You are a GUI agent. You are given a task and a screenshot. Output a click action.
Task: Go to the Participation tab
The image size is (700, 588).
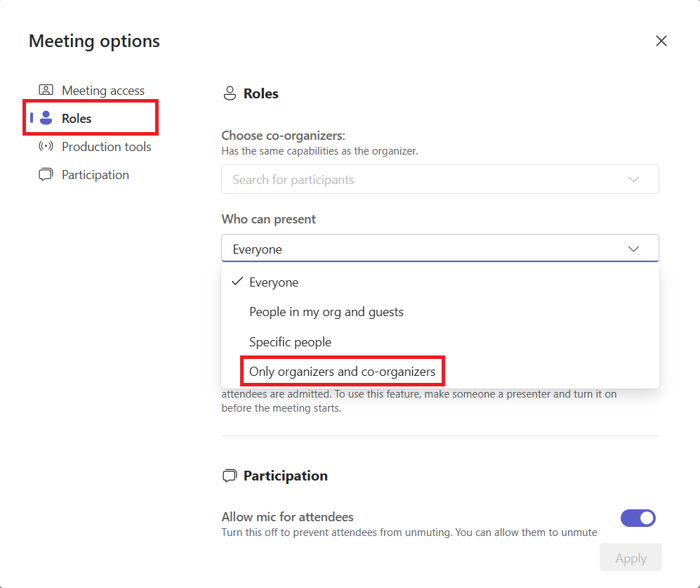95,175
